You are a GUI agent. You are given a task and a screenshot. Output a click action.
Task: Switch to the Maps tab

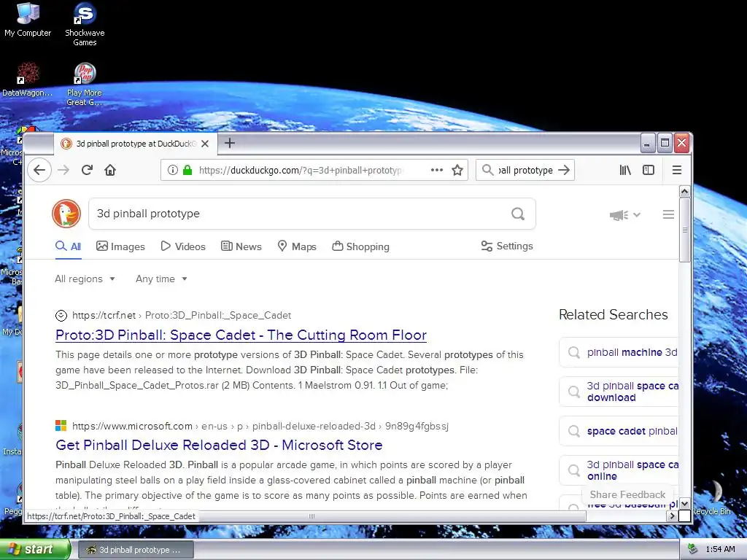pyautogui.click(x=297, y=246)
